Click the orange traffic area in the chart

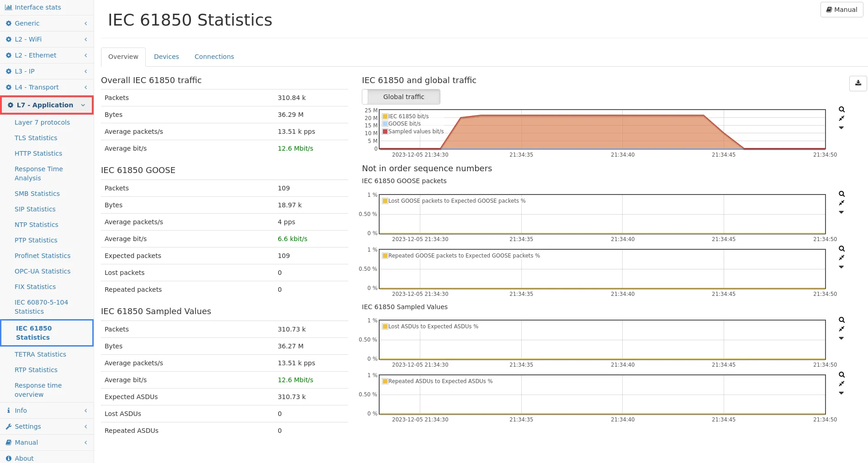click(580, 132)
